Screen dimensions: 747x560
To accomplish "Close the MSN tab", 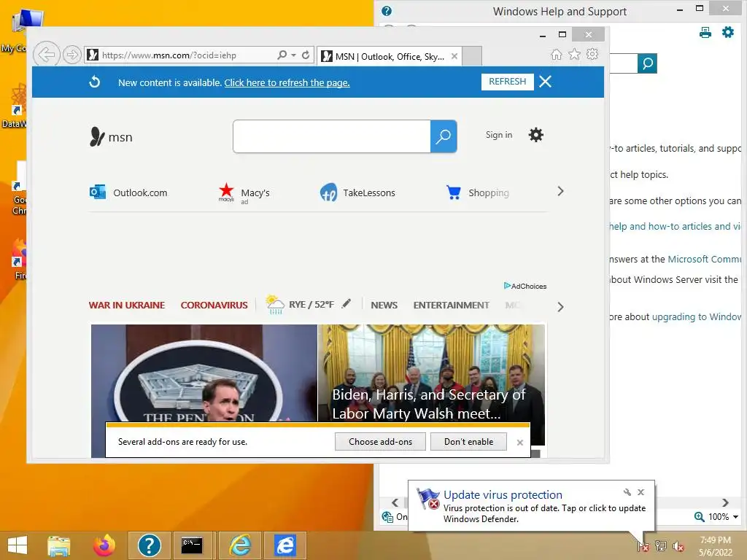I will (x=454, y=56).
